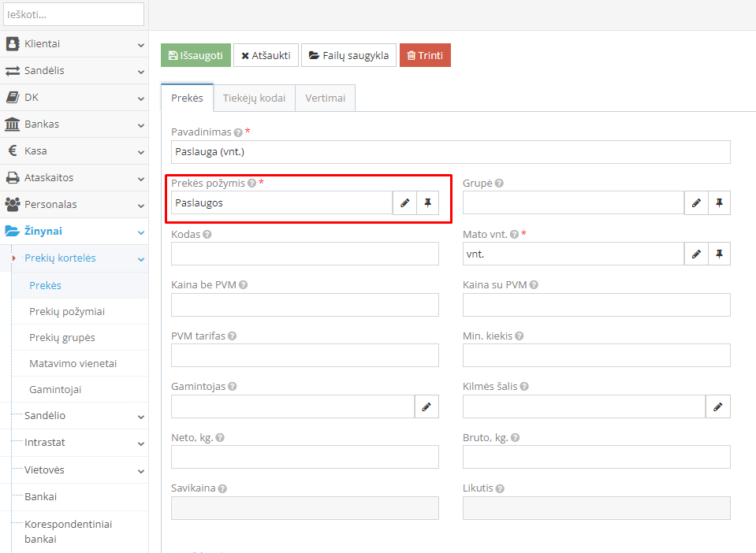Image resolution: width=756 pixels, height=553 pixels.
Task: Select the Prekės tab
Action: (x=187, y=98)
